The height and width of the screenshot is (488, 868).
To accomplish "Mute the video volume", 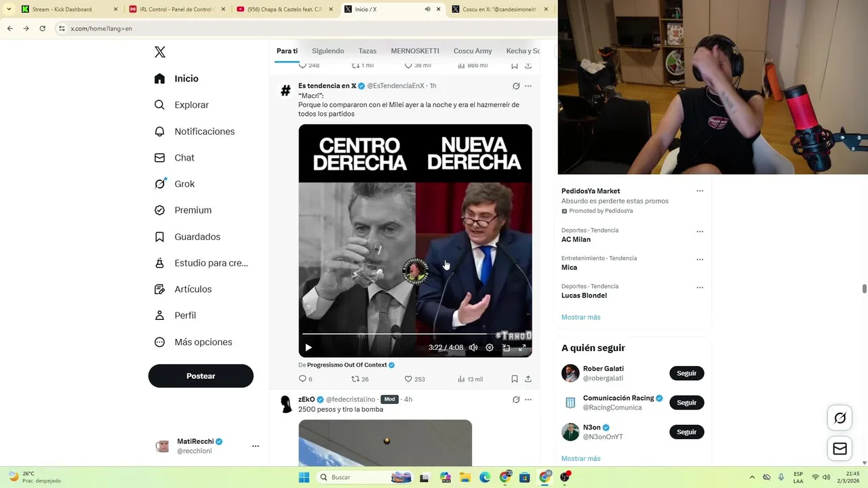I will [473, 348].
